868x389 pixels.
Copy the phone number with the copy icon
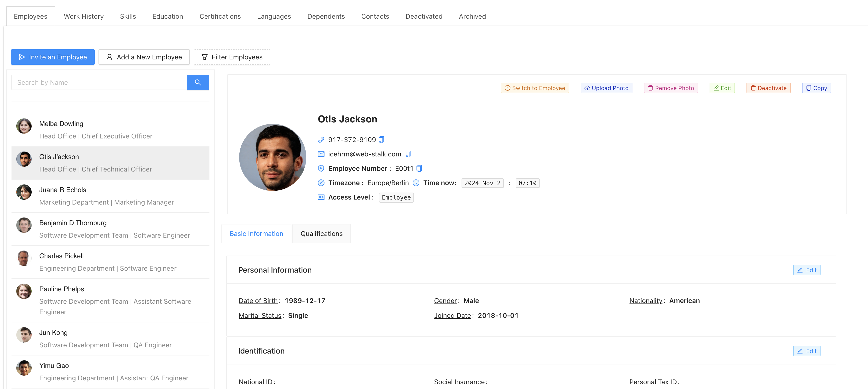381,140
